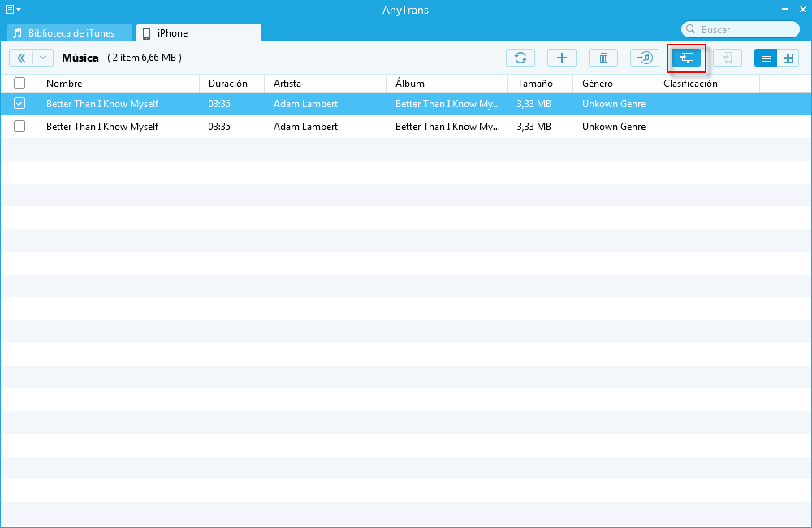This screenshot has height=528, width=812.
Task: Open the AnyTrans main menu icon
Action: click(13, 9)
